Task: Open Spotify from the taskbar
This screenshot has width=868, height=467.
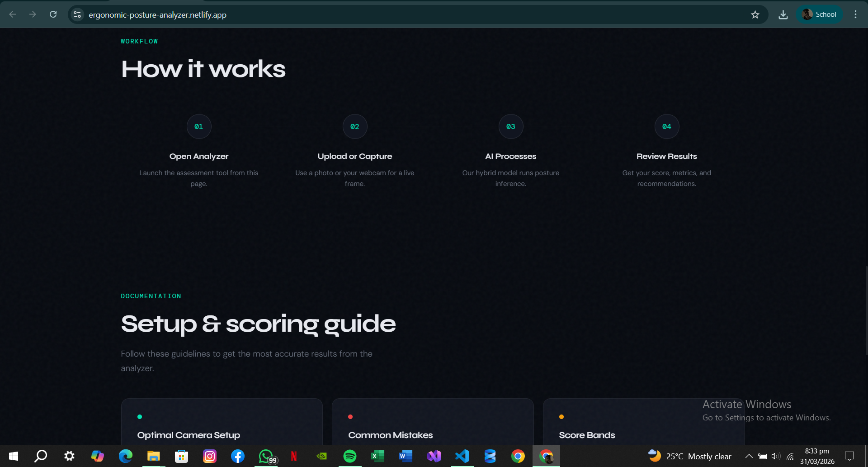Action: 350,456
